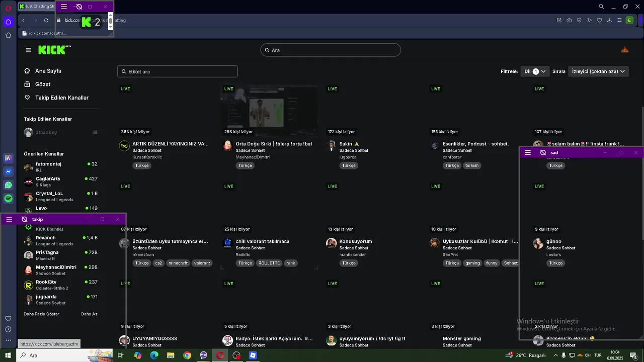644x362 pixels.
Task: Open the Orta Doğu Sirki stream thumbnail
Action: click(269, 111)
